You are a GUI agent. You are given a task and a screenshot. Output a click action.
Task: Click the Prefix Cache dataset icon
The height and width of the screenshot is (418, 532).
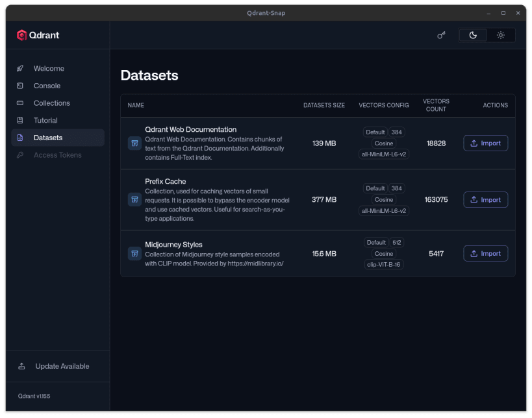click(134, 199)
